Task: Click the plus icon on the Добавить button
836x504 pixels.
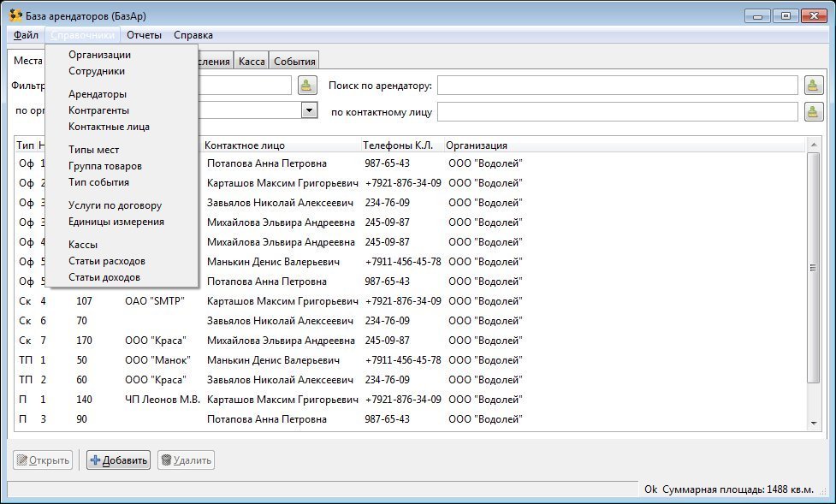Action: [95, 460]
